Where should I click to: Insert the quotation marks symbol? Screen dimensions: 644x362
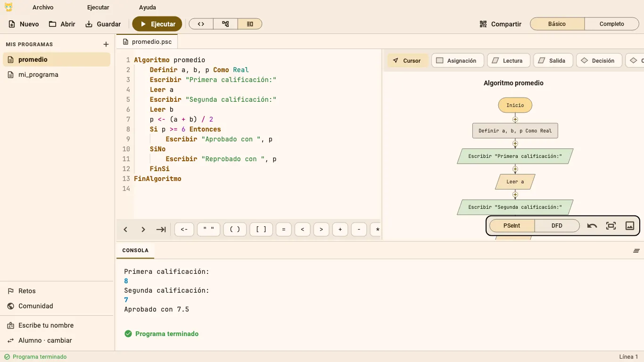click(x=209, y=230)
